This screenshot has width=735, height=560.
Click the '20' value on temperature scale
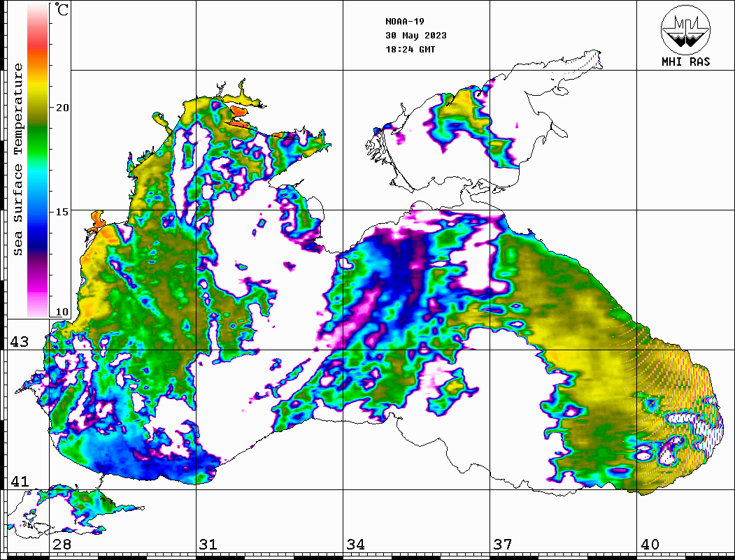click(62, 108)
